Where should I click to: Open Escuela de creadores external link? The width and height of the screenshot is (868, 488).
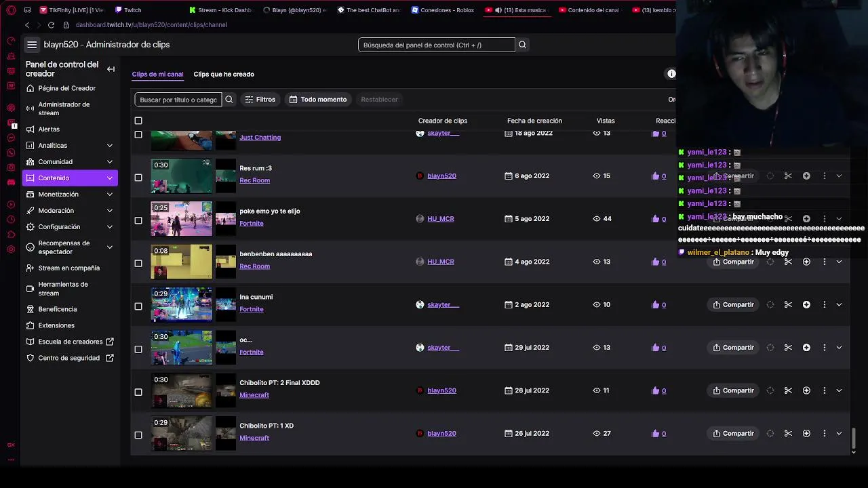(70, 342)
